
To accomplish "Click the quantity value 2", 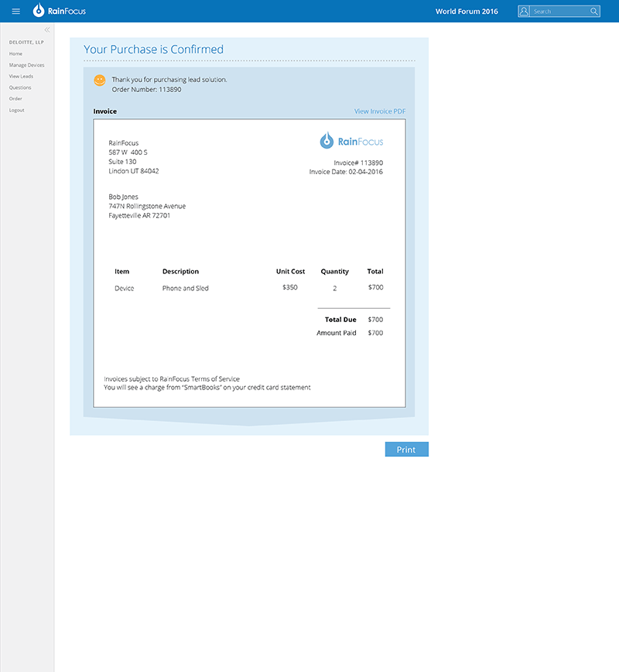I will click(x=334, y=289).
